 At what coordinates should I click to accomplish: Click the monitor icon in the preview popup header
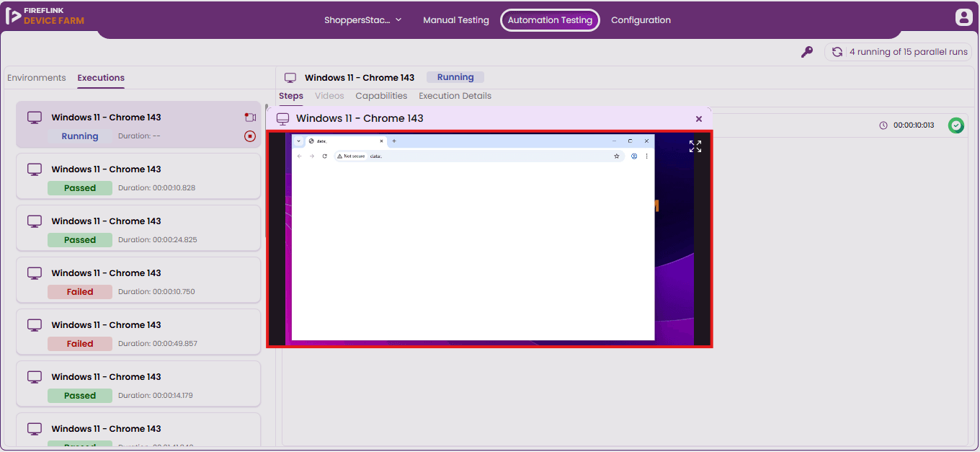pos(283,119)
